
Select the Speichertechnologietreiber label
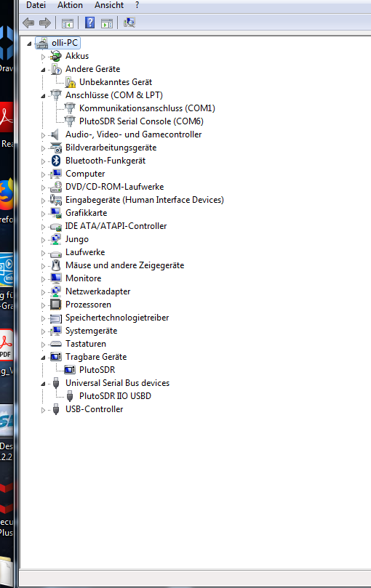tap(117, 318)
